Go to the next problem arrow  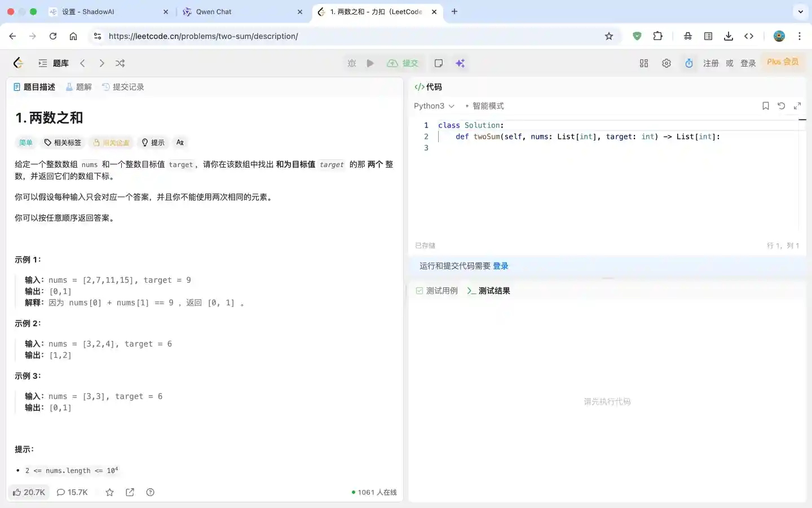(x=101, y=63)
